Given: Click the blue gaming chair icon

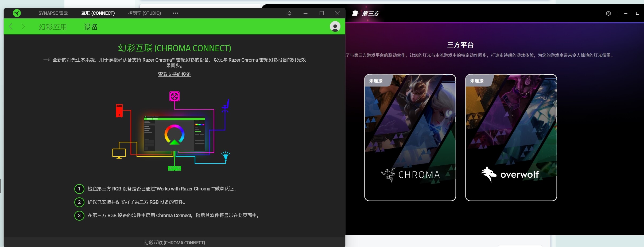Looking at the screenshot, I should [x=226, y=106].
